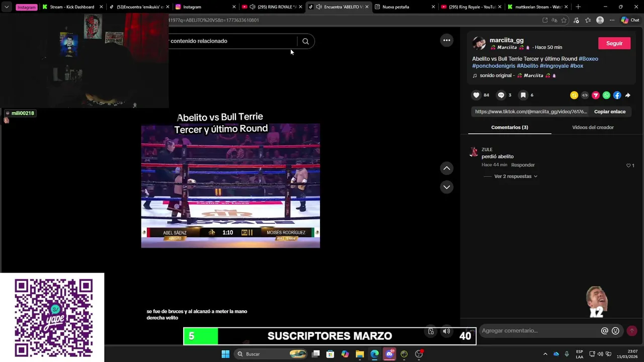Focus the contenido relacionado search box
644x362 pixels.
[232, 41]
